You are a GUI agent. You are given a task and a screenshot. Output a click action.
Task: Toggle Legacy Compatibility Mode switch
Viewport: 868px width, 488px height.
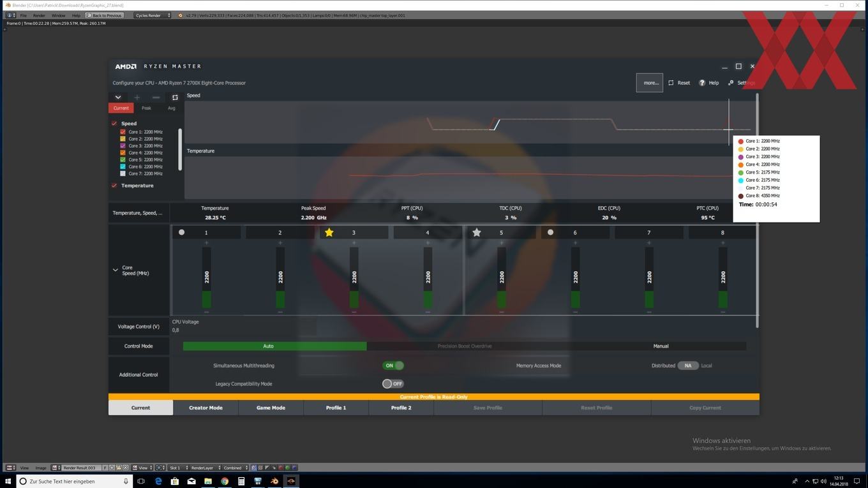point(393,384)
